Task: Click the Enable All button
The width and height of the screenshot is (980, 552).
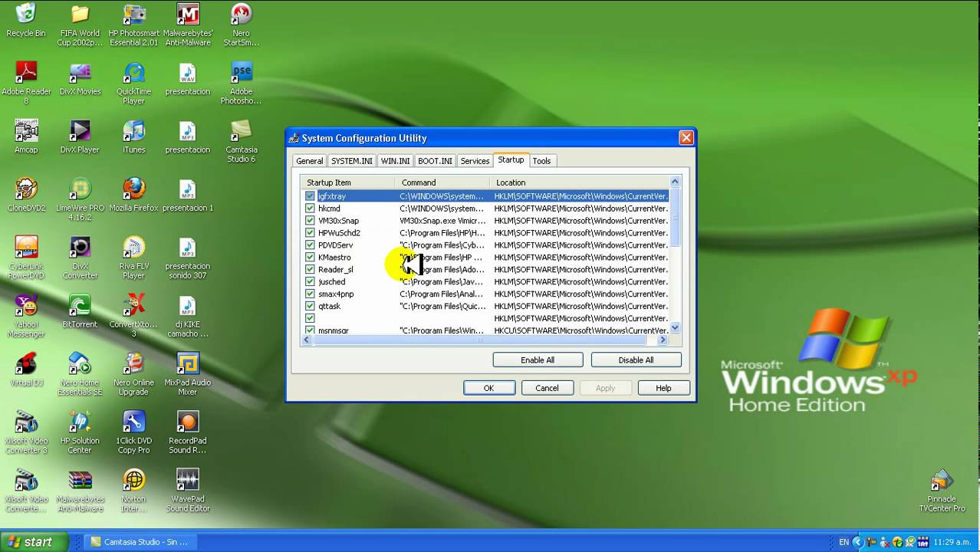Action: tap(538, 360)
